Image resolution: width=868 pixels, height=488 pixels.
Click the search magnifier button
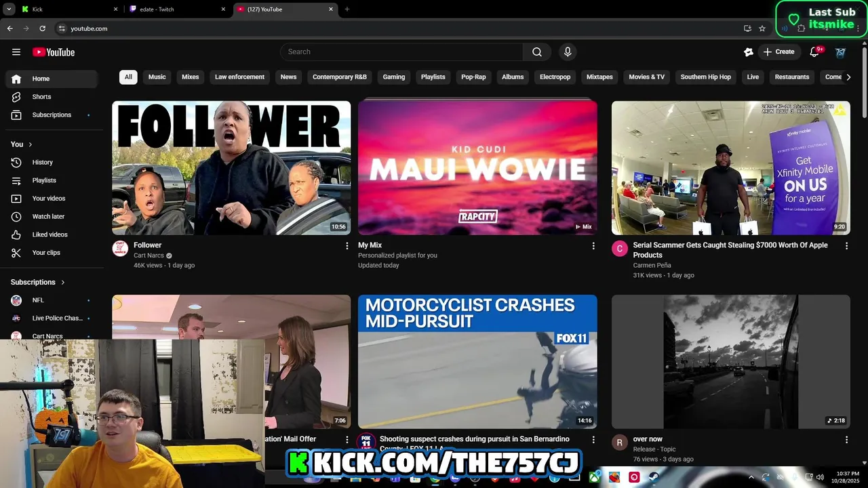pyautogui.click(x=537, y=52)
